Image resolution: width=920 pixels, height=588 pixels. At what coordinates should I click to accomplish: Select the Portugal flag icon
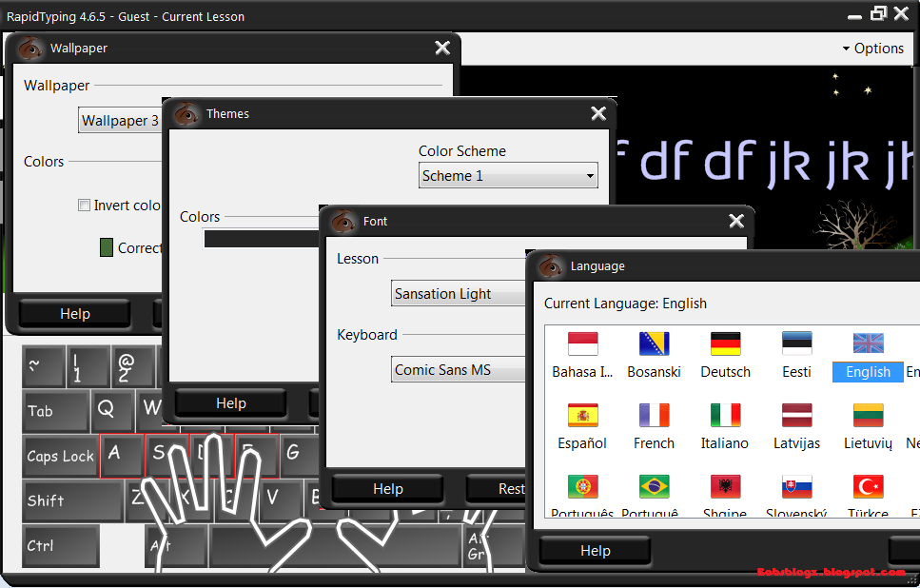pyautogui.click(x=582, y=486)
